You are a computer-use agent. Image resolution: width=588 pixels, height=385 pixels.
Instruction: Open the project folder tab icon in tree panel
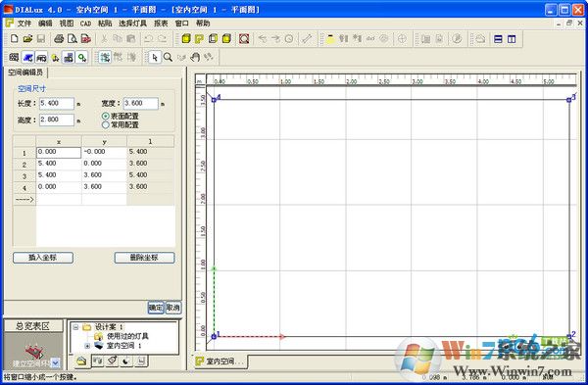pyautogui.click(x=81, y=361)
